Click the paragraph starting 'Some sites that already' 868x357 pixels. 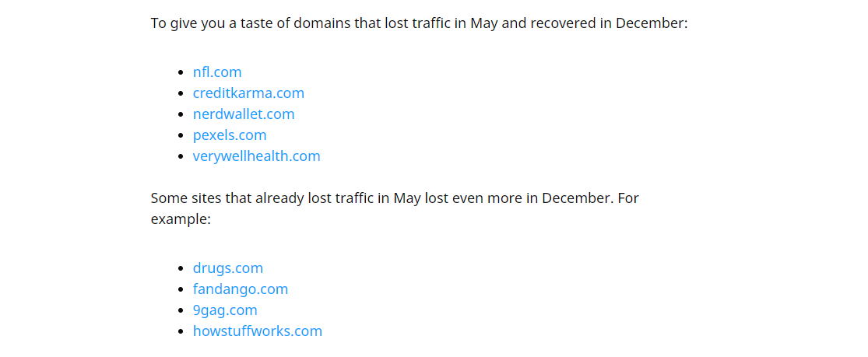pos(394,198)
